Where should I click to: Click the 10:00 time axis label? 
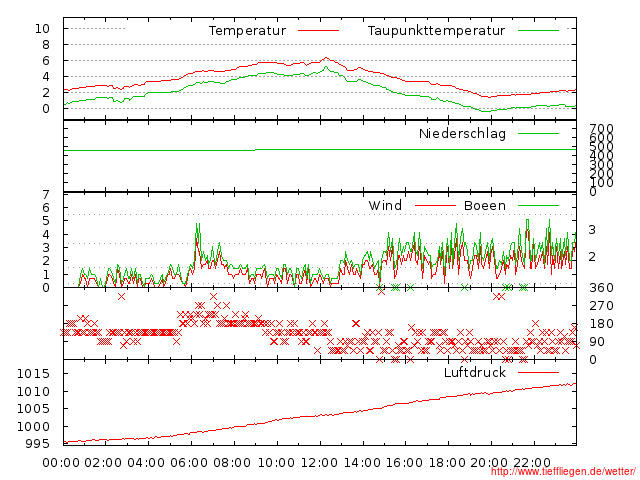(x=276, y=463)
